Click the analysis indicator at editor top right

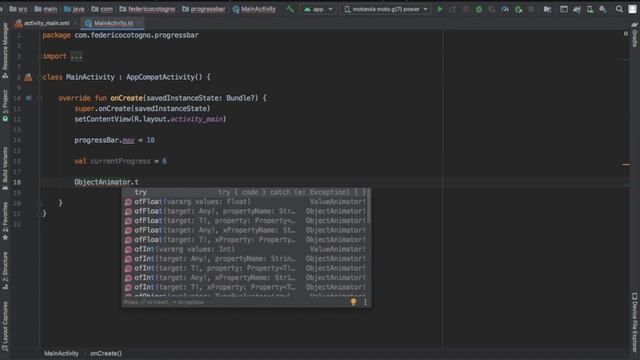click(x=626, y=34)
